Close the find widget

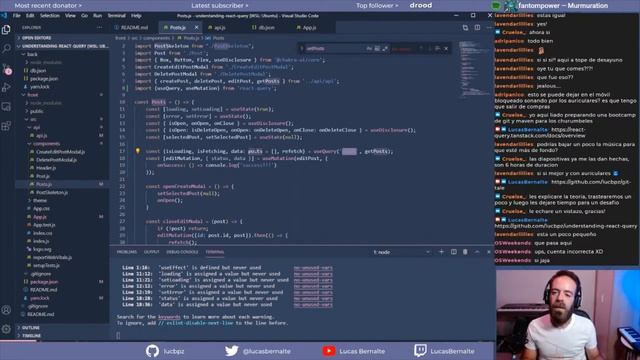446,49
